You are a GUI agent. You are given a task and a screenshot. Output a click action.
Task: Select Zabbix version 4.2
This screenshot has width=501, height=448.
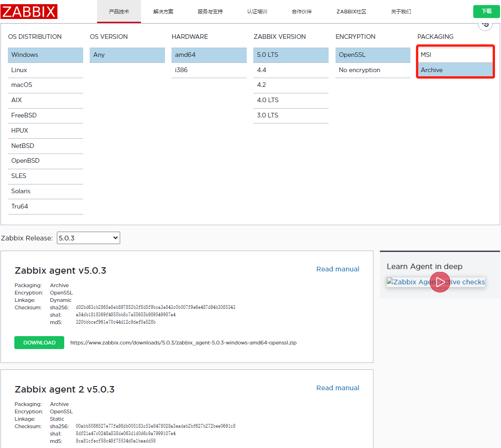point(291,85)
